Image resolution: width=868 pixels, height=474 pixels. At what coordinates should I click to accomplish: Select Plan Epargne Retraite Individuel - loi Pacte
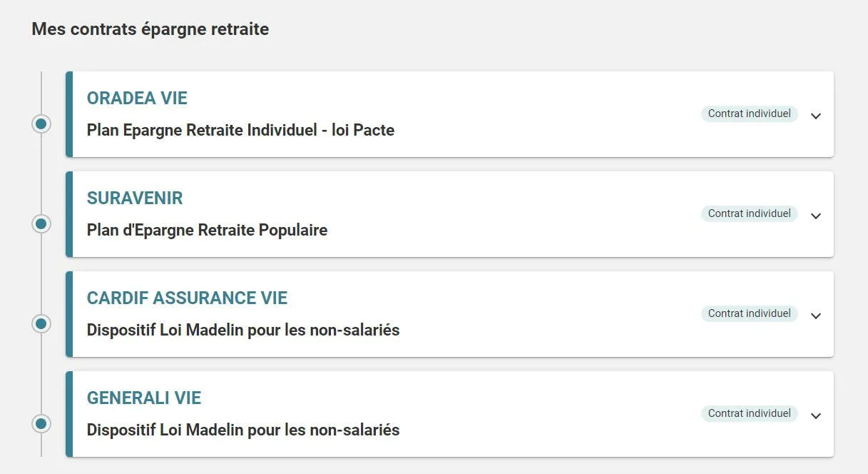[240, 131]
